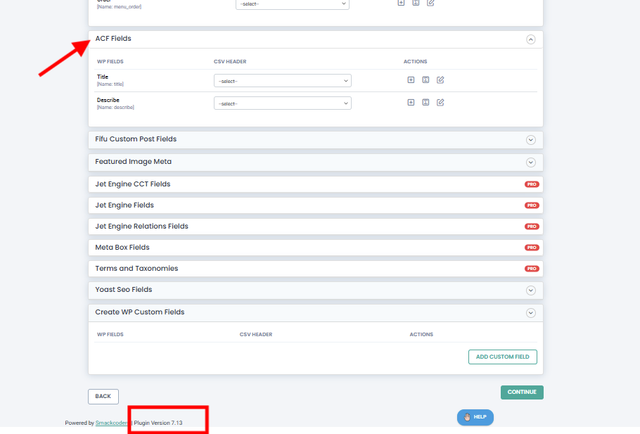This screenshot has height=434, width=640.
Task: Click the Add Custom Field button
Action: click(502, 357)
